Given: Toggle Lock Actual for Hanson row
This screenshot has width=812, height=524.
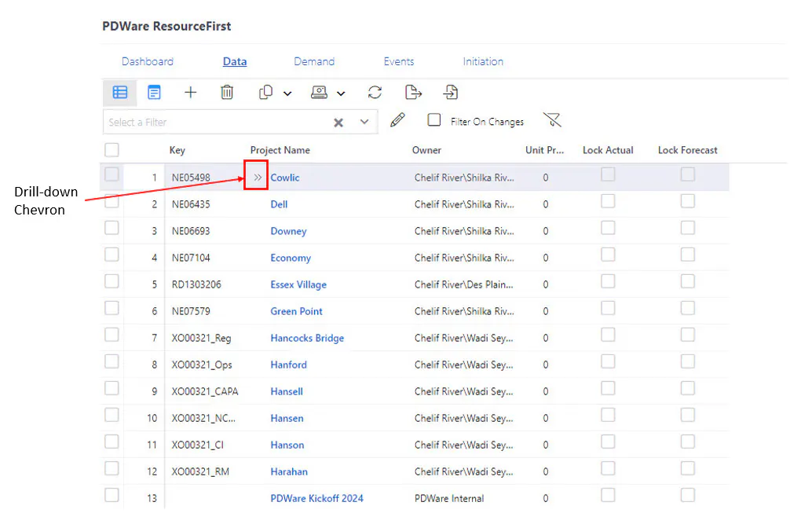Looking at the screenshot, I should [608, 442].
